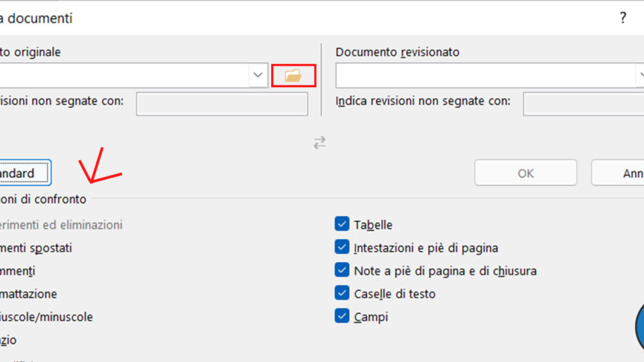Toggle Intestazioni e piè di pagina checkbox
This screenshot has height=362, width=644.
click(x=342, y=247)
